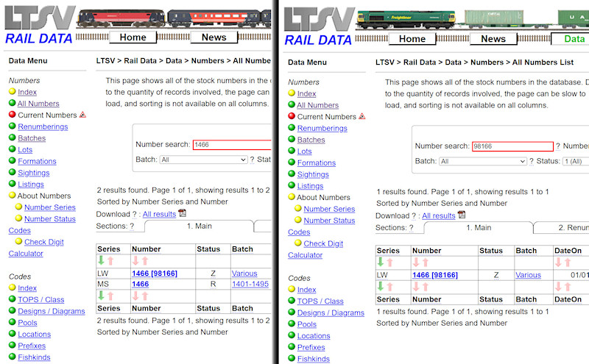This screenshot has height=364, width=589.
Task: Click DateOn pink down arrow above LW row, right page
Action: (558, 262)
